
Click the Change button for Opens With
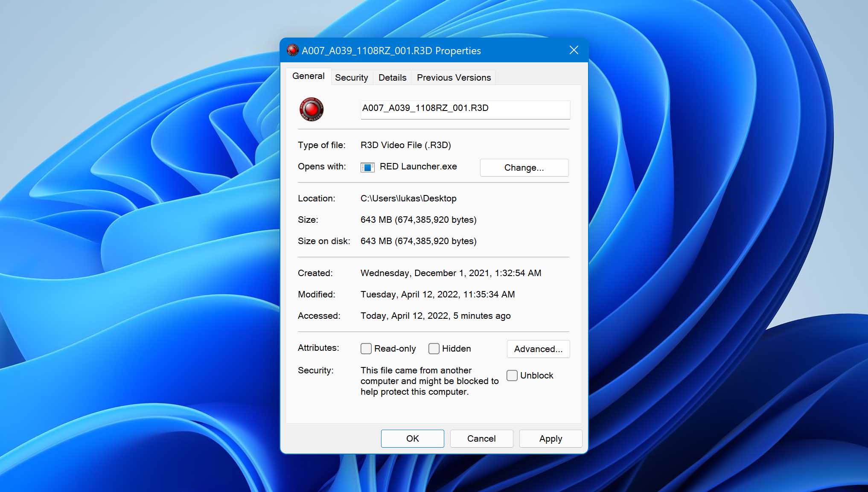524,167
